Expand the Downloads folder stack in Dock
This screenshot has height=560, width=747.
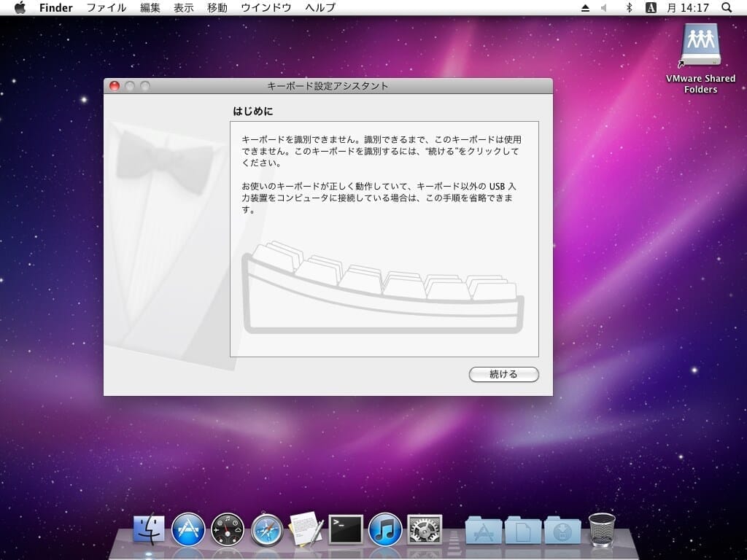point(562,531)
